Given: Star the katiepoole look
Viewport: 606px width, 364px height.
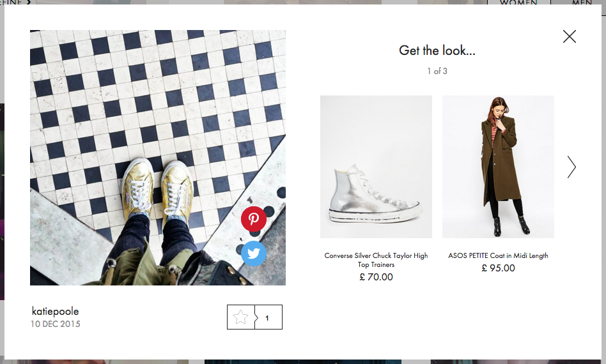Looking at the screenshot, I should (240, 317).
